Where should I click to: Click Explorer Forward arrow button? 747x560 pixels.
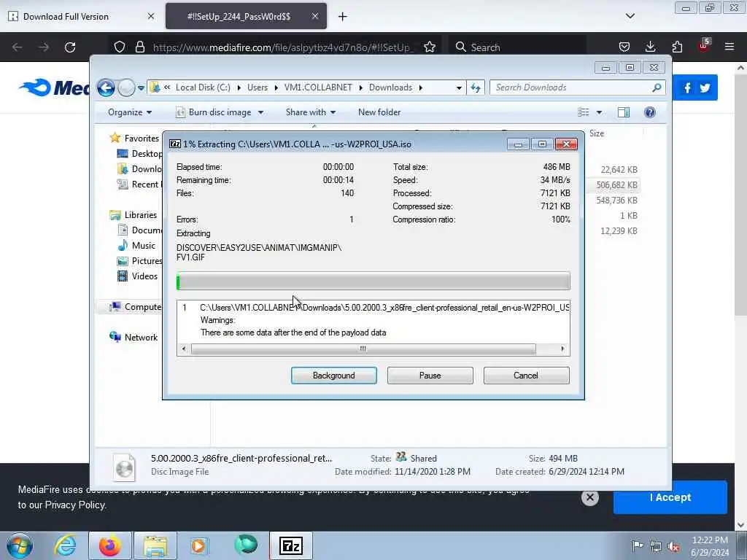point(126,87)
